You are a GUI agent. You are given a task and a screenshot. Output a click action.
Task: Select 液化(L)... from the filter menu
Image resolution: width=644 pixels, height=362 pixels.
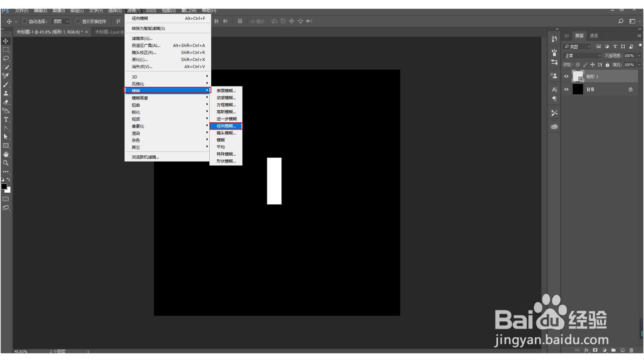pos(167,60)
